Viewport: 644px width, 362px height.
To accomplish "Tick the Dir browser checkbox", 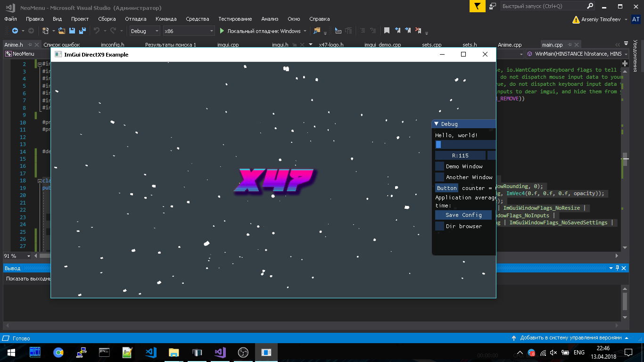I will point(439,226).
